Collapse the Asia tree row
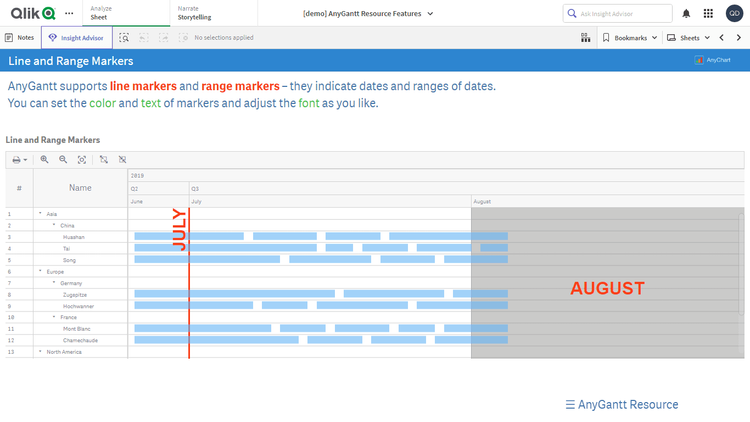Image resolution: width=750 pixels, height=422 pixels. pos(40,214)
